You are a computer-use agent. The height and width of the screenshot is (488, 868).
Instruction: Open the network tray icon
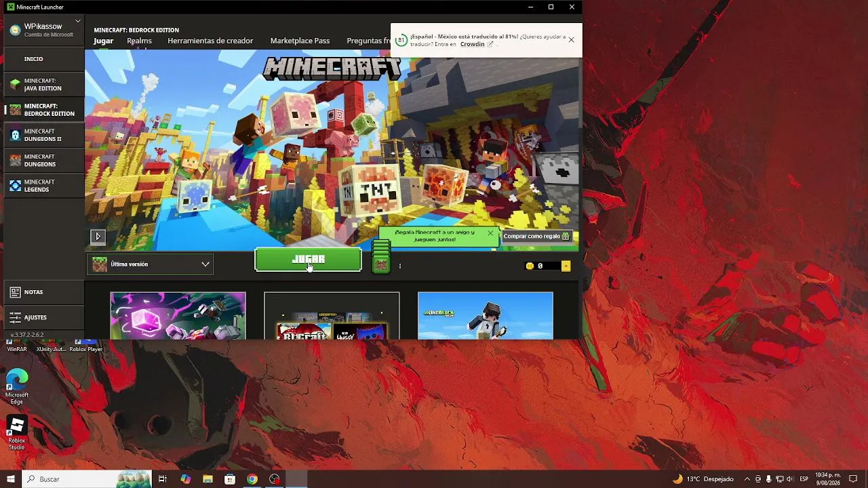click(x=779, y=479)
